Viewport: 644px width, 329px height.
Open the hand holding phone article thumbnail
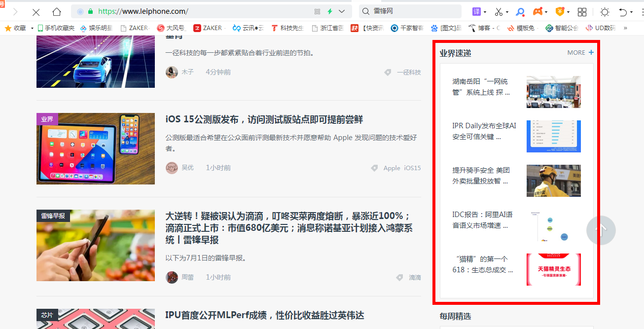point(96,245)
